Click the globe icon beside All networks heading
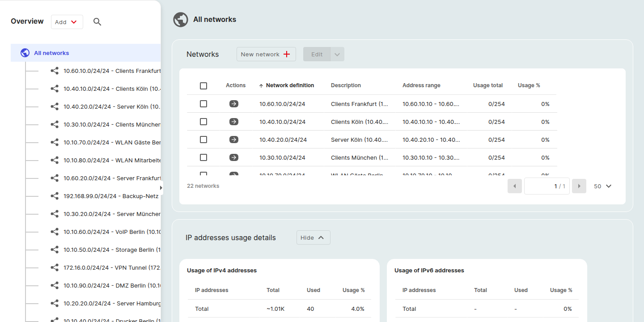Image resolution: width=644 pixels, height=322 pixels. tap(181, 20)
